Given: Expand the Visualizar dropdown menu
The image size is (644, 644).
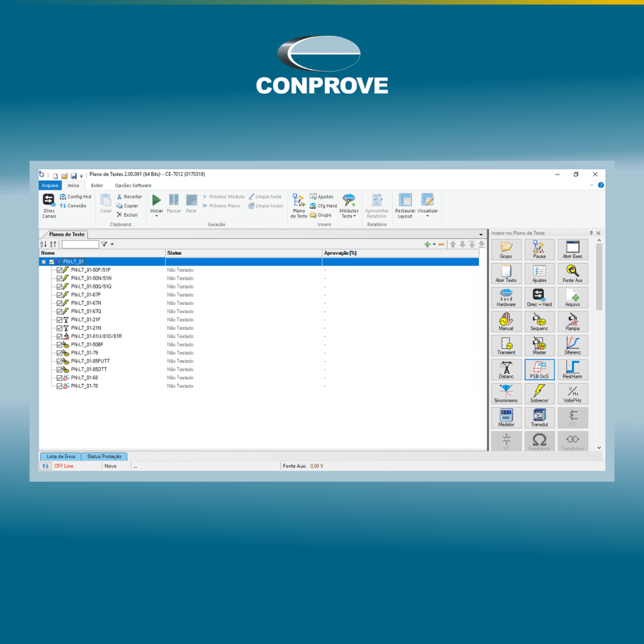Looking at the screenshot, I should [x=427, y=206].
